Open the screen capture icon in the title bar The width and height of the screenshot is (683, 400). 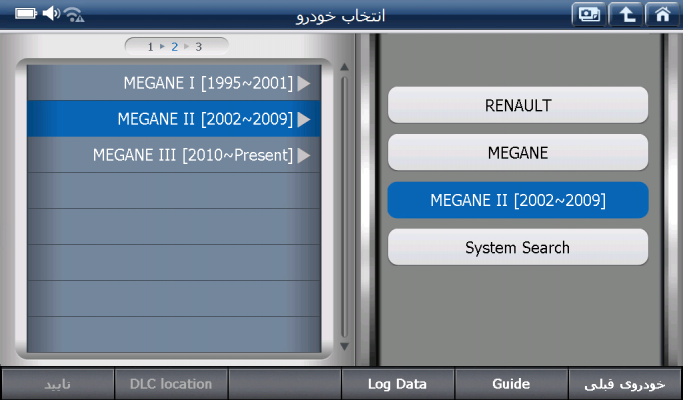pos(587,15)
